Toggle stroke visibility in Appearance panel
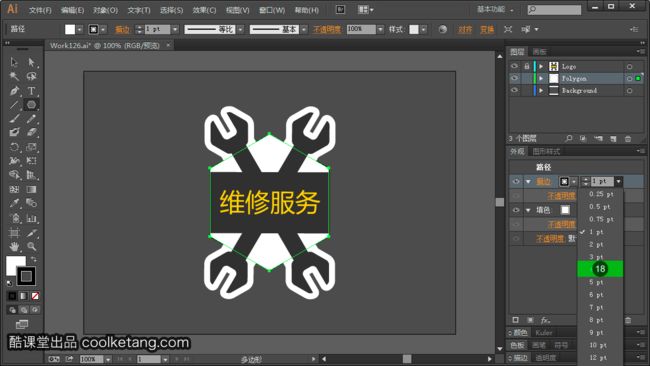Image resolution: width=650 pixels, height=366 pixels. (x=516, y=181)
